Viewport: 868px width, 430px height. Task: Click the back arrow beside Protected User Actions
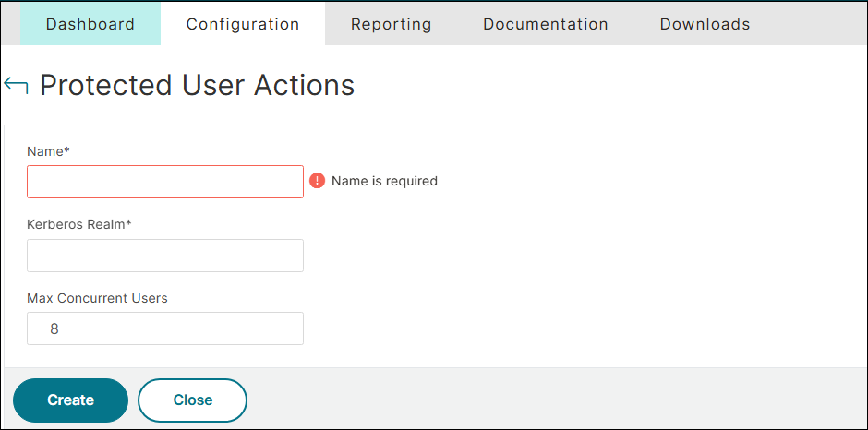pos(16,86)
